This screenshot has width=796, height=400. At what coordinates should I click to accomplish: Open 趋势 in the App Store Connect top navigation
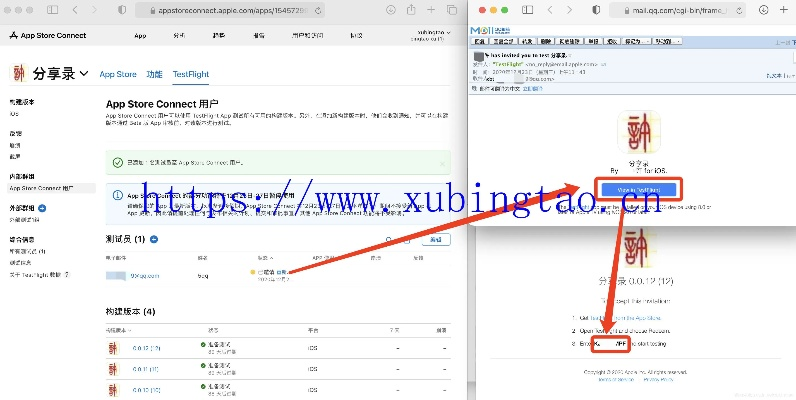tap(219, 36)
